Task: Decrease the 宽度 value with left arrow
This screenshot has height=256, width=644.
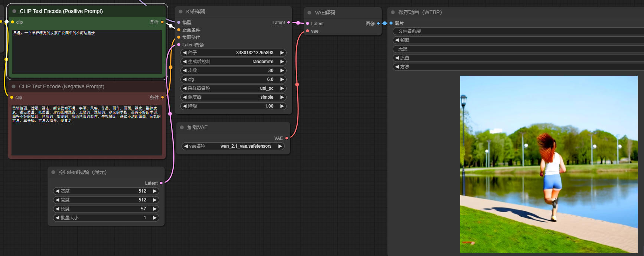Action: tap(58, 191)
